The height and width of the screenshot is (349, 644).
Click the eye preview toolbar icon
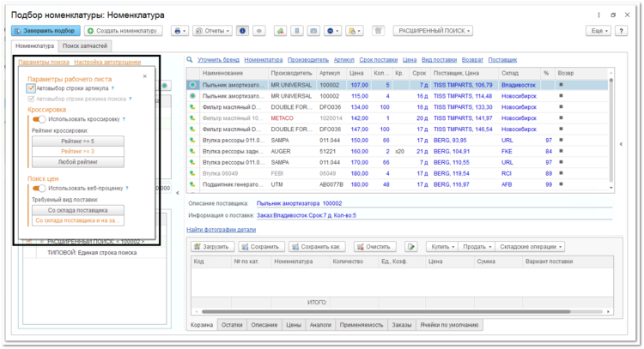pyautogui.click(x=259, y=31)
